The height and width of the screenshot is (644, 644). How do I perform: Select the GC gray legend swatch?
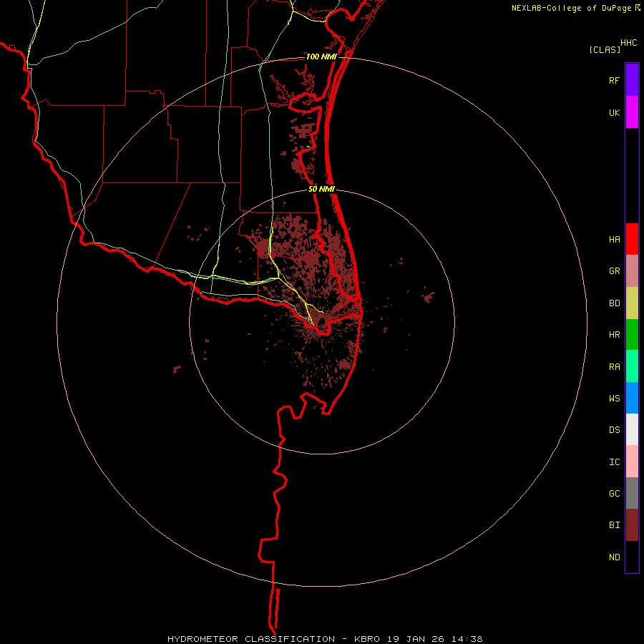pos(632,493)
